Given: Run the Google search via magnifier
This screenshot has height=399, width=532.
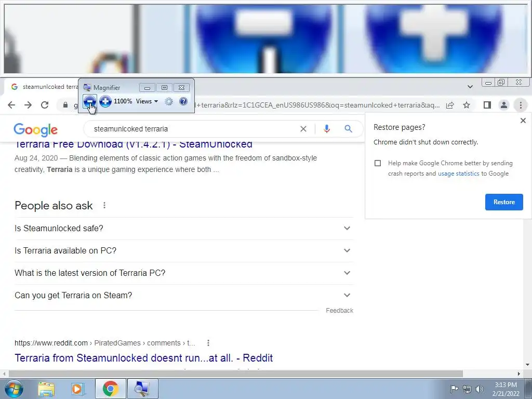Looking at the screenshot, I should tap(348, 129).
